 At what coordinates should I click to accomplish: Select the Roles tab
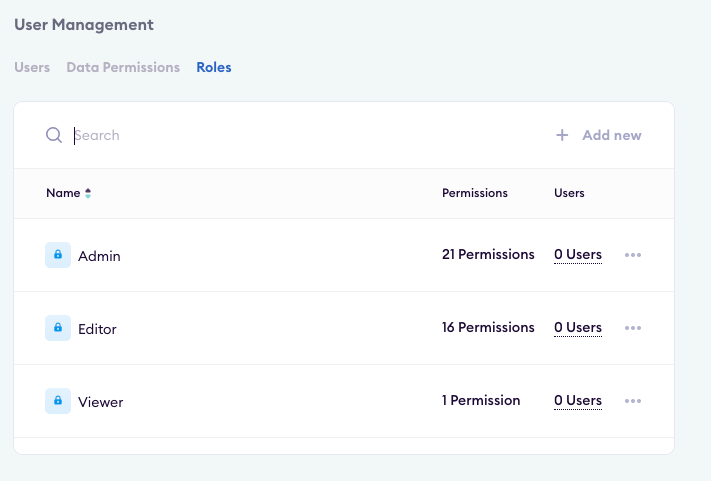[x=214, y=67]
